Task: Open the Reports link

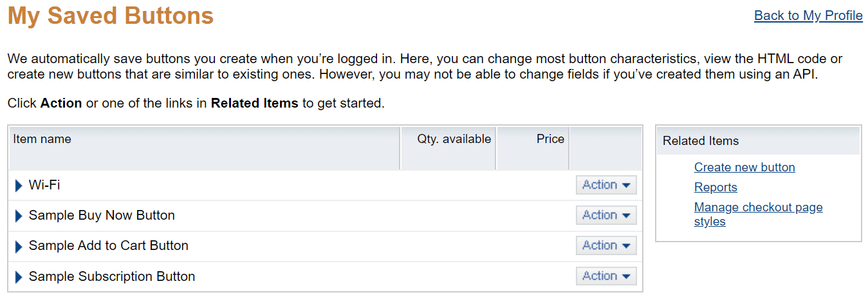Action: coord(716,187)
